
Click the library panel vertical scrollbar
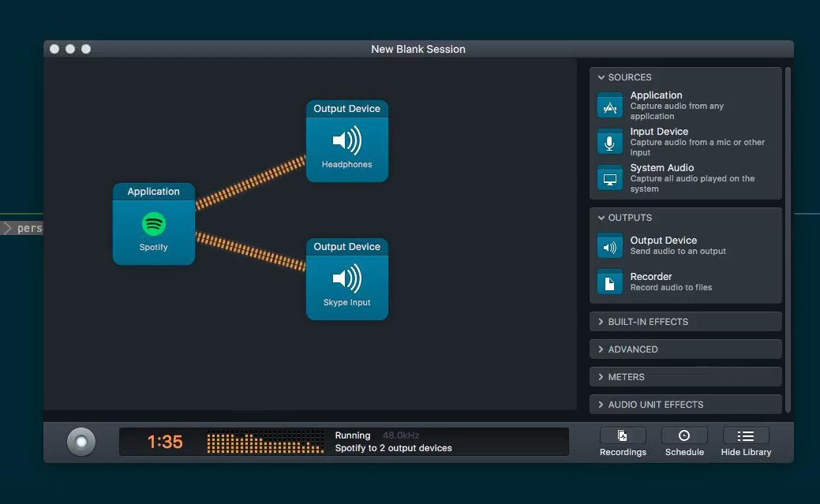(x=788, y=240)
